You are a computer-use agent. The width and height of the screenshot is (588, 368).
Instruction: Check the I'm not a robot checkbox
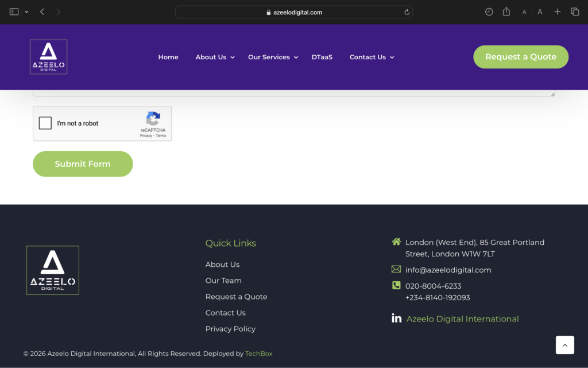pos(45,122)
